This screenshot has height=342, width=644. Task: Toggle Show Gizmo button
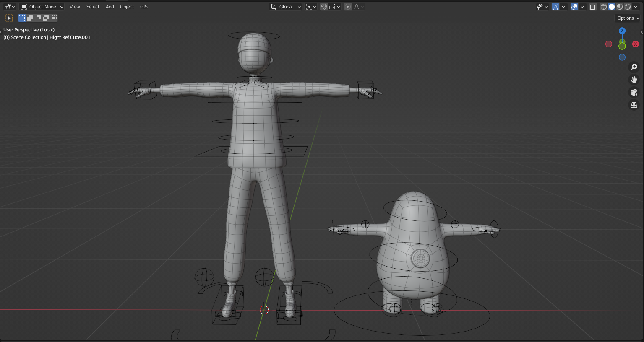pos(555,7)
